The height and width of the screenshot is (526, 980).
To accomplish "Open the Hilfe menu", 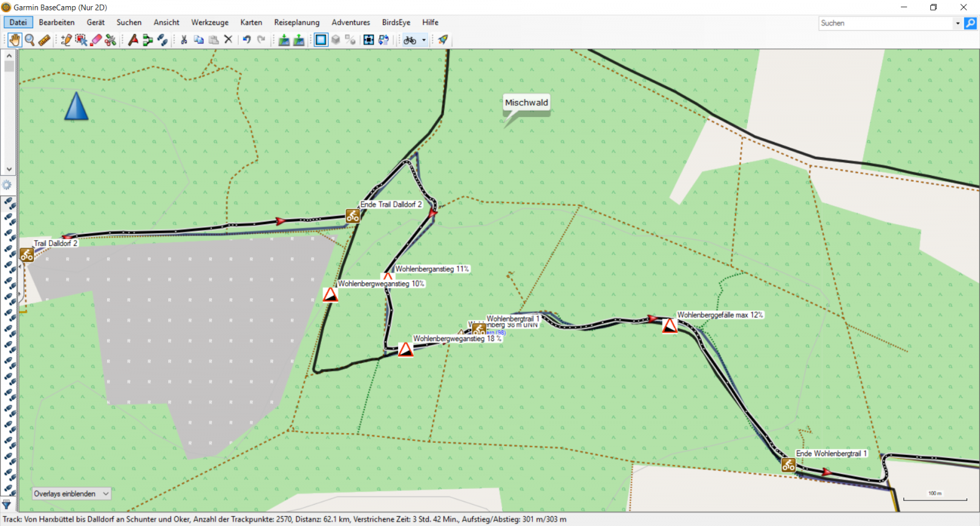I will click(x=431, y=23).
